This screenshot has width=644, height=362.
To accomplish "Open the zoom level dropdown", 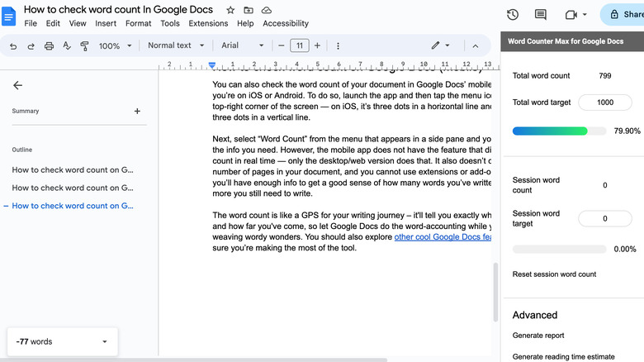I will point(115,46).
